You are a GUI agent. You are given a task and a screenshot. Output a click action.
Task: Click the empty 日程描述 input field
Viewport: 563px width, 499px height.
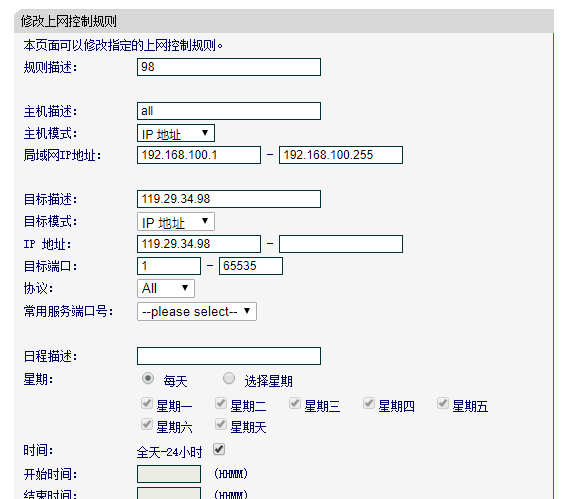click(x=229, y=356)
